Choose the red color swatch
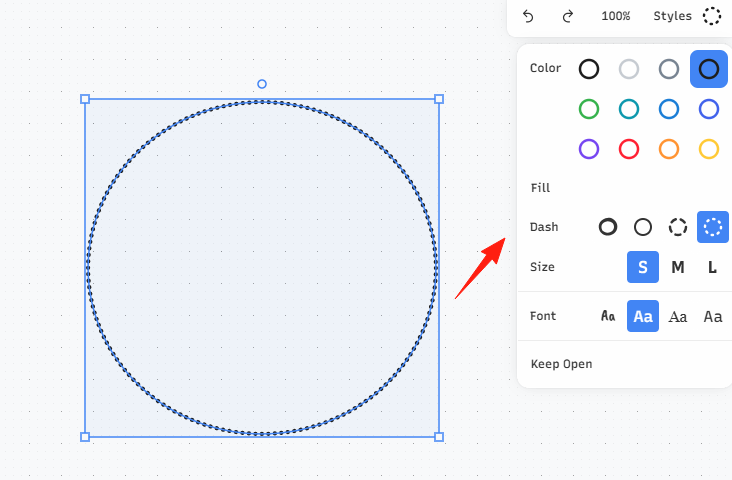The width and height of the screenshot is (732, 480). point(629,149)
